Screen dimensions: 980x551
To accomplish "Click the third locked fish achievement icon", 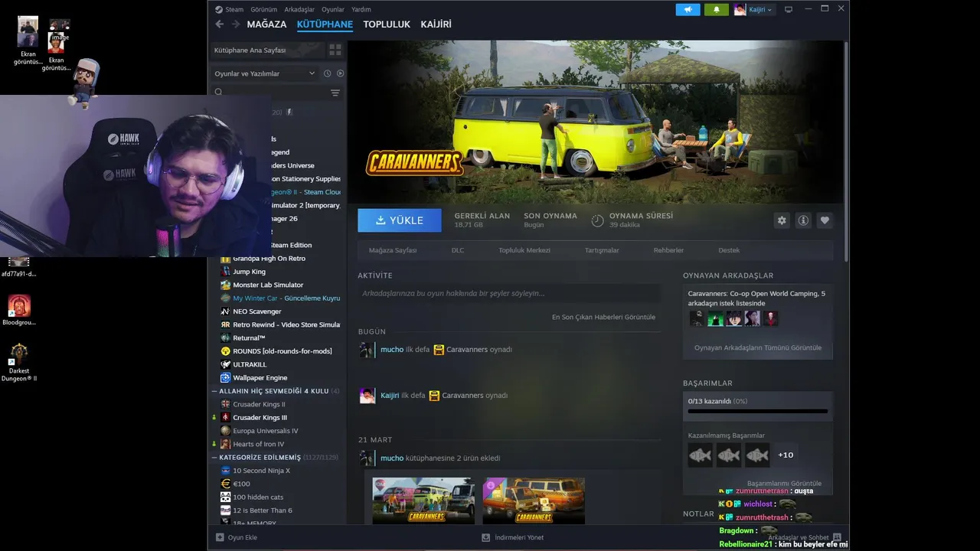I will (757, 455).
